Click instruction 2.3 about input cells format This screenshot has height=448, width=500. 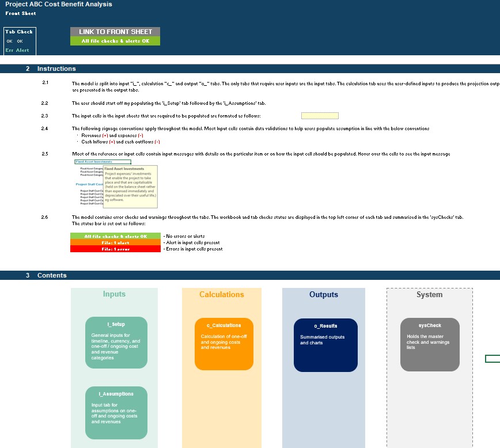click(166, 116)
